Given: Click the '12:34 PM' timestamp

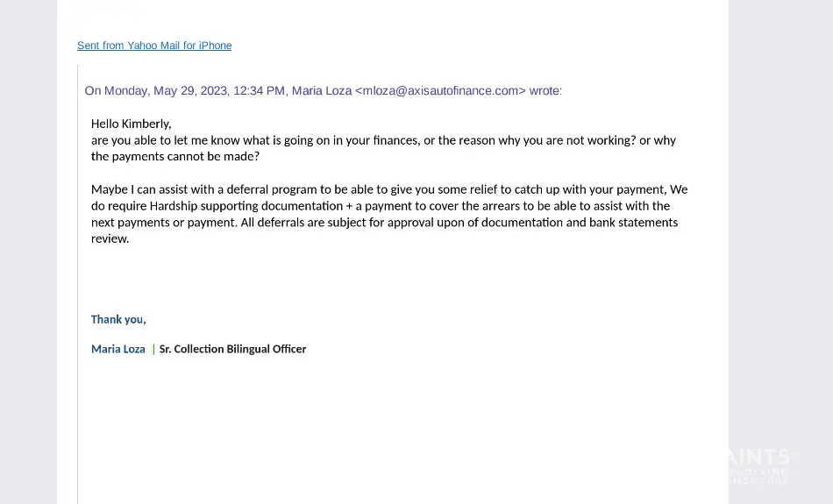Looking at the screenshot, I should (x=259, y=90).
